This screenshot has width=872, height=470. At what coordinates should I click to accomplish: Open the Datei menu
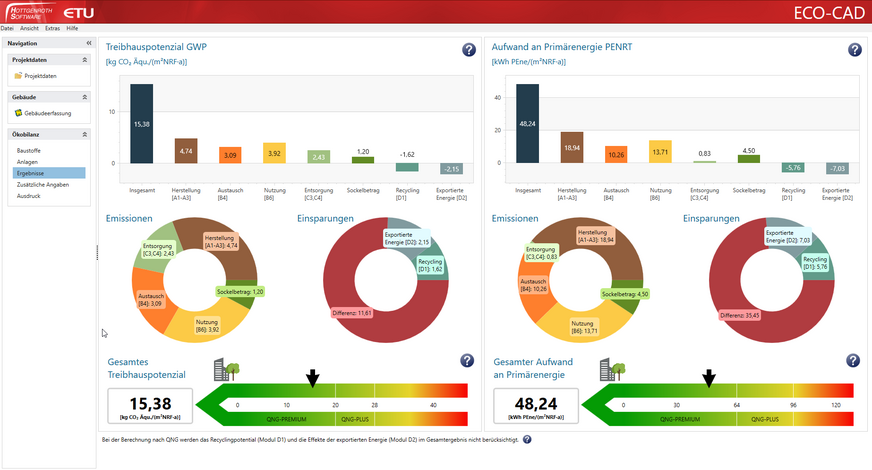click(7, 28)
